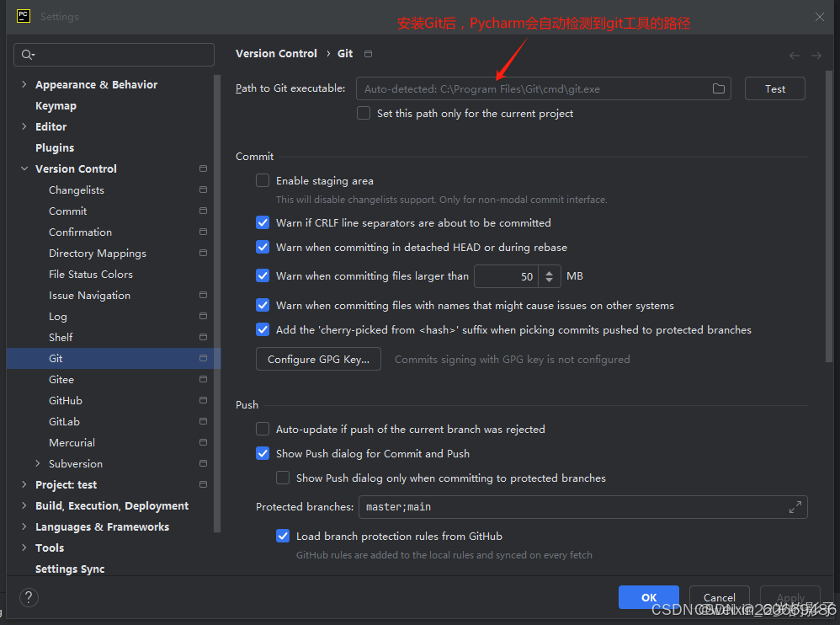Screen dimensions: 840x625
Task: Click Configure GPG Key button
Action: click(318, 359)
